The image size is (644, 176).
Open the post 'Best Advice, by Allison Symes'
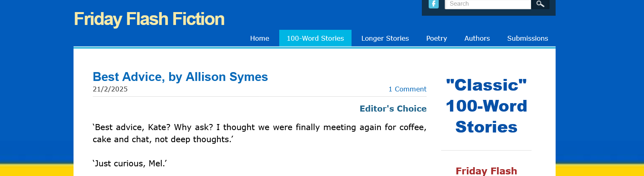coord(180,77)
